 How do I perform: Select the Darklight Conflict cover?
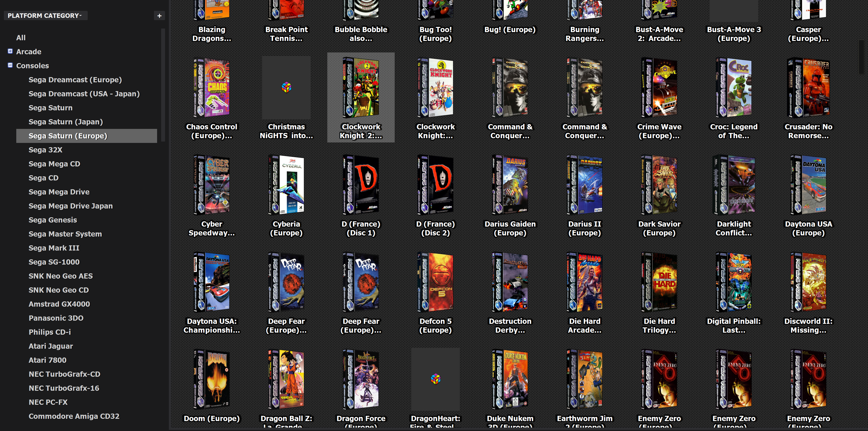coord(734,185)
